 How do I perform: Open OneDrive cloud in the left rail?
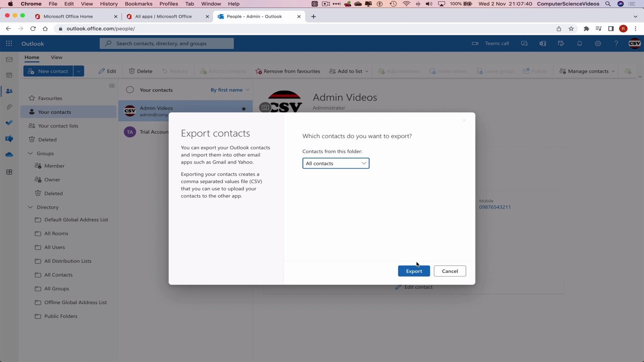pos(9,155)
